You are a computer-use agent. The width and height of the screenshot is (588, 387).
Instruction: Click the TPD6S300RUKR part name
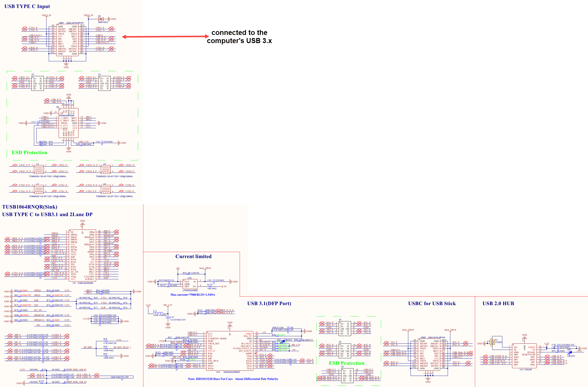click(66, 116)
